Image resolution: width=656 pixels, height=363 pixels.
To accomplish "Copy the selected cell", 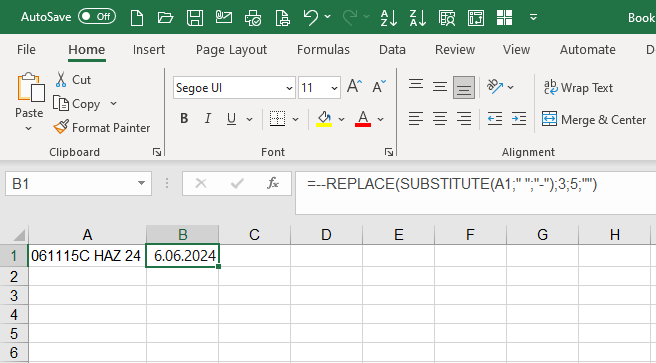I will pos(77,104).
